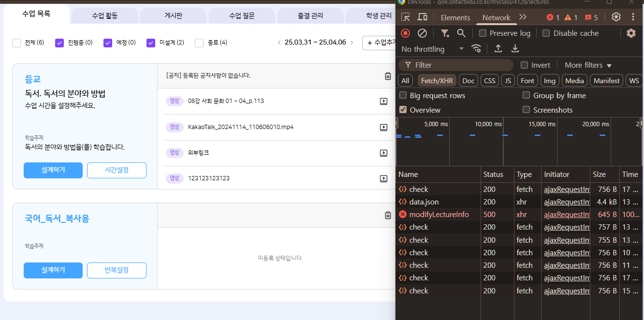
Task: Click the export HAR download icon
Action: pos(515,49)
